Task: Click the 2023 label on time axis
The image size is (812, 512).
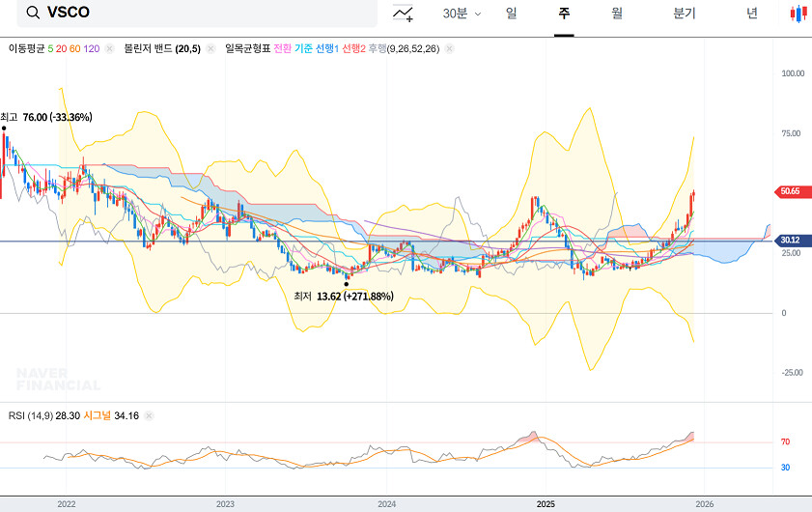Action: point(225,504)
